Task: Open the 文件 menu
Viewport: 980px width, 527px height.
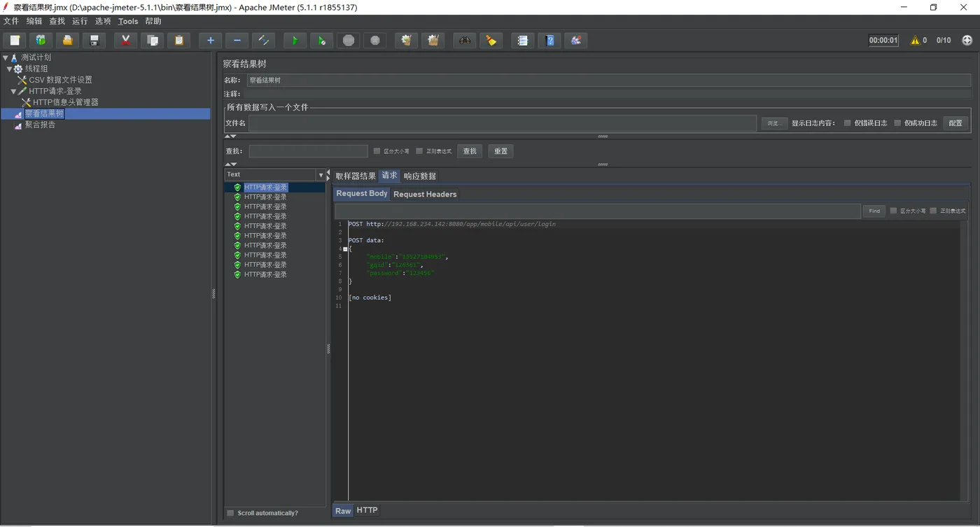Action: (x=11, y=22)
